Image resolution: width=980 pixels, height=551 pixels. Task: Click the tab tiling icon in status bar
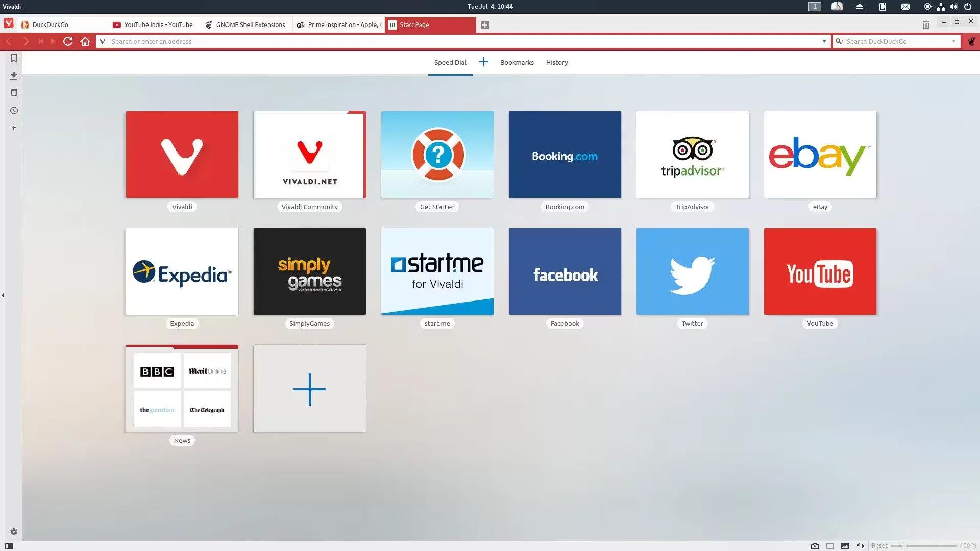click(x=830, y=545)
